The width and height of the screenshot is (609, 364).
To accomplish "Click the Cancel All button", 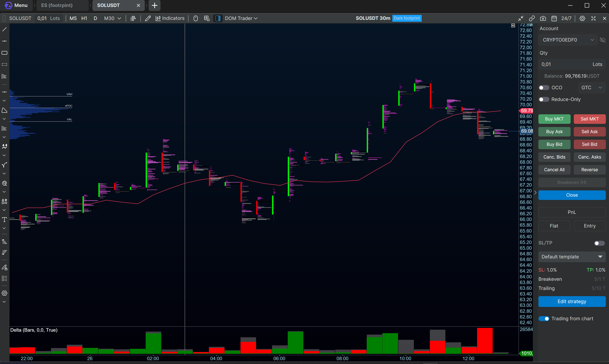I will pos(554,170).
